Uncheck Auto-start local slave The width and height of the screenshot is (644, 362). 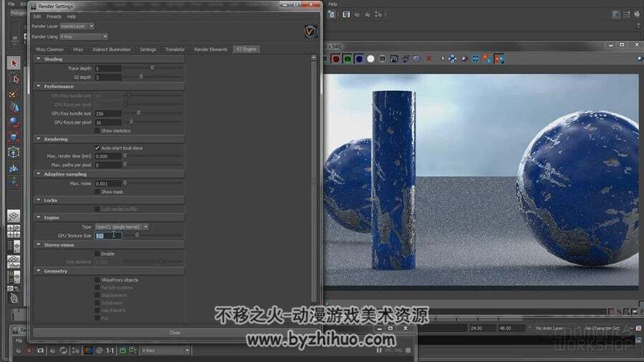tap(97, 148)
